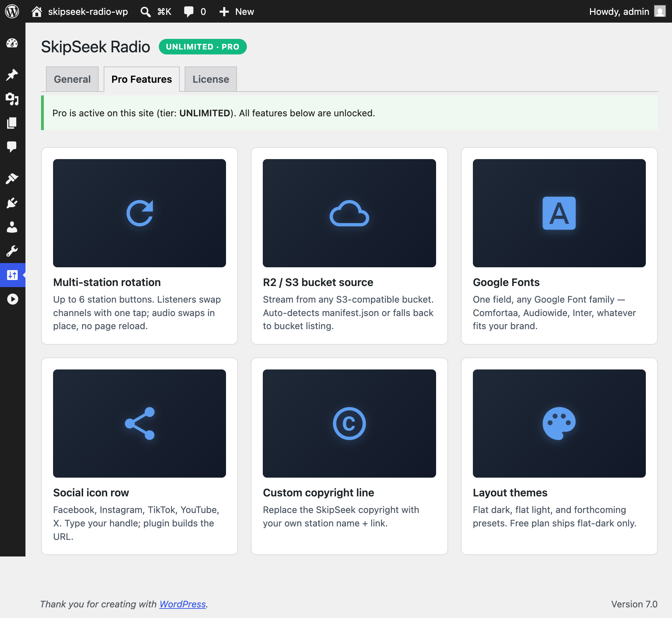Click the 'Flat dark, flat light' description
Screen dimensions: 672x618
555,517
